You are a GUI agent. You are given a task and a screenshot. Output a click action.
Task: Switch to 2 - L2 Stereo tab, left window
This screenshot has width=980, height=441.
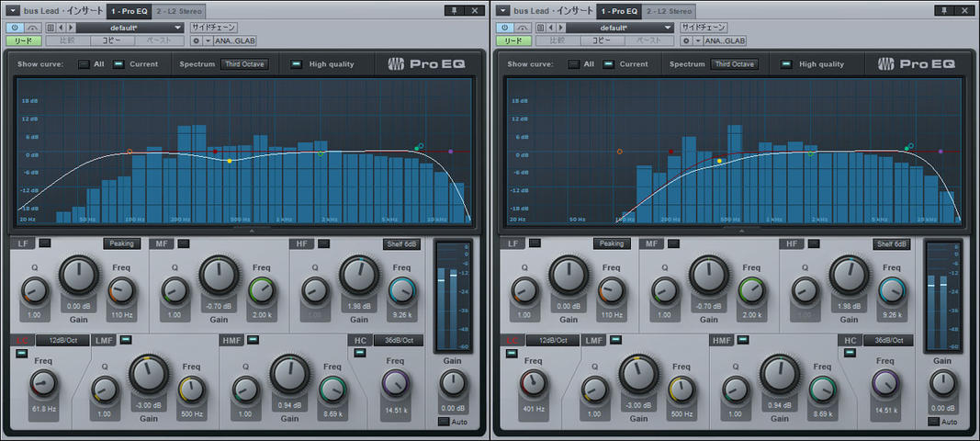click(x=179, y=11)
